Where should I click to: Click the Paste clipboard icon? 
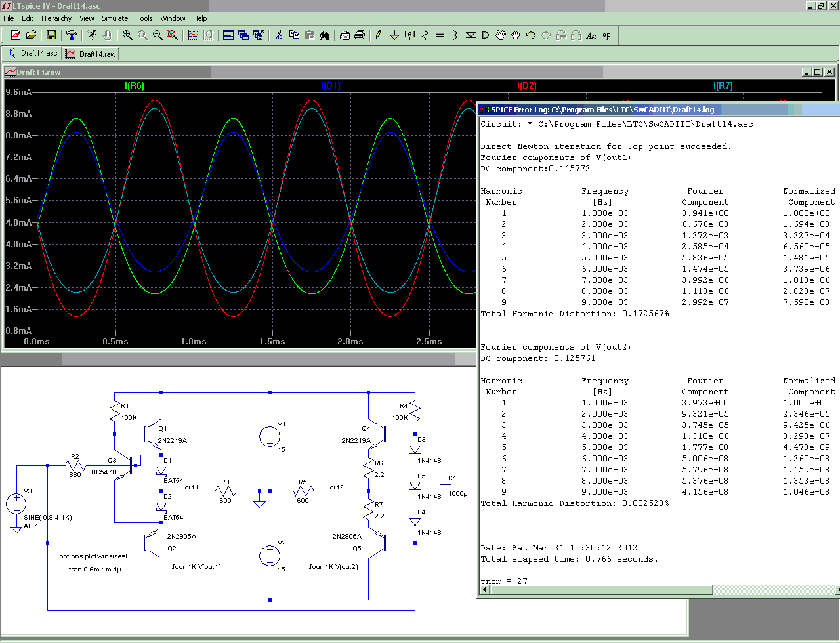309,35
